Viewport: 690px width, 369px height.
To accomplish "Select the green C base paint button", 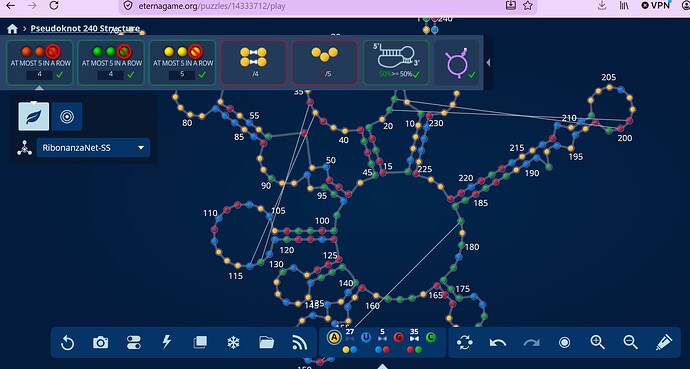I will 431,337.
